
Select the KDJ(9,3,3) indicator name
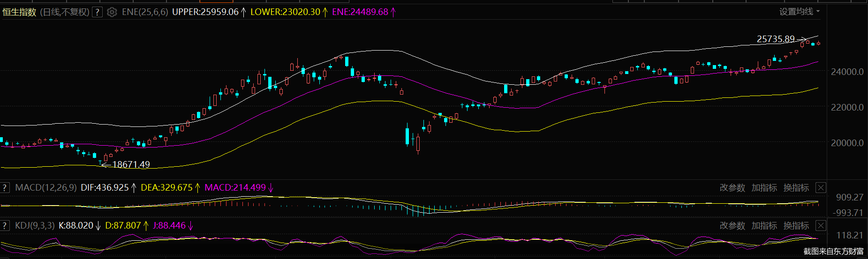coord(35,226)
